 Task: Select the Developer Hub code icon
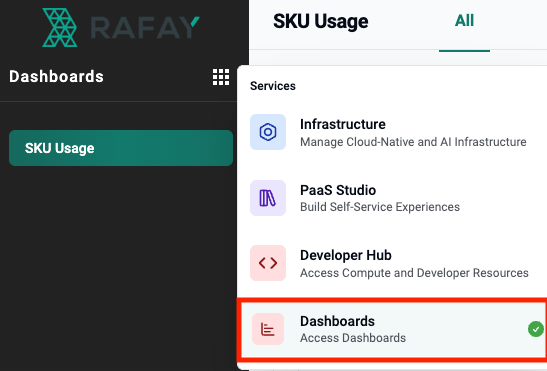268,263
